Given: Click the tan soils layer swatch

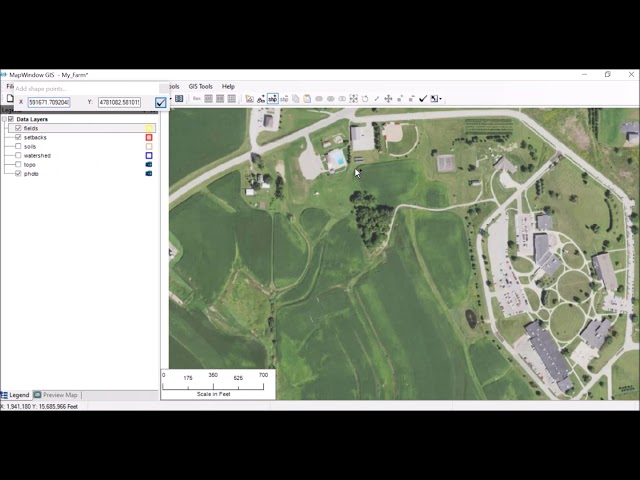Looking at the screenshot, I should [x=149, y=146].
